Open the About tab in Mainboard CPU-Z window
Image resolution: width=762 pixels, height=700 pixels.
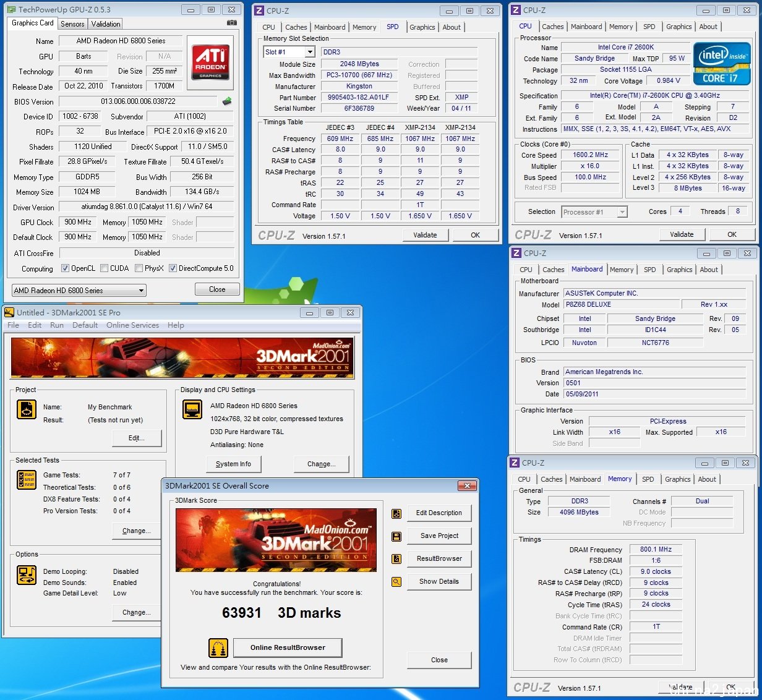709,270
